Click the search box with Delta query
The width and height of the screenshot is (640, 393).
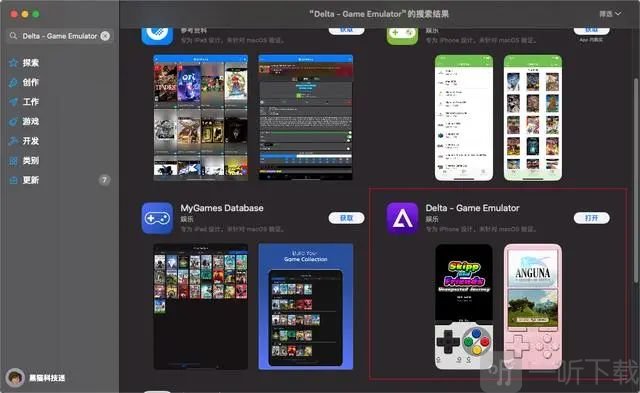pyautogui.click(x=60, y=36)
